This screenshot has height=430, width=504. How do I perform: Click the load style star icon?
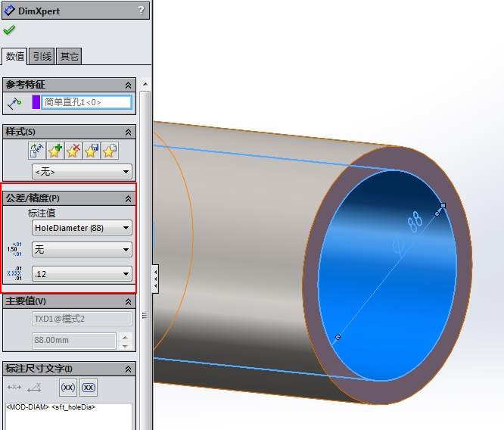[110, 151]
